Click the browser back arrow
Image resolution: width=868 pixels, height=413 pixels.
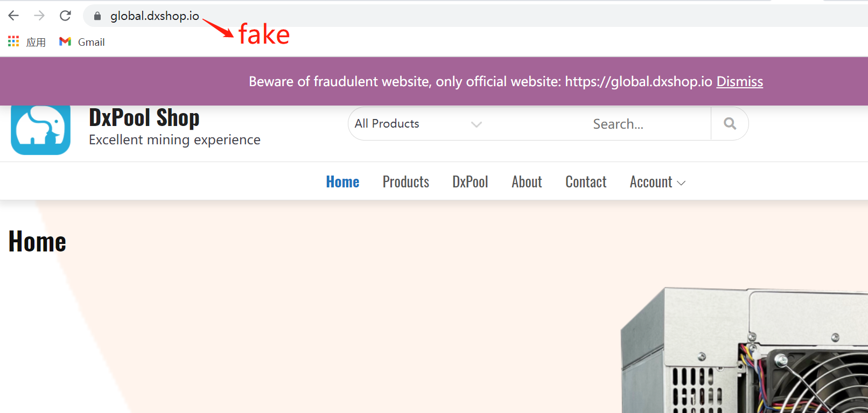13,16
